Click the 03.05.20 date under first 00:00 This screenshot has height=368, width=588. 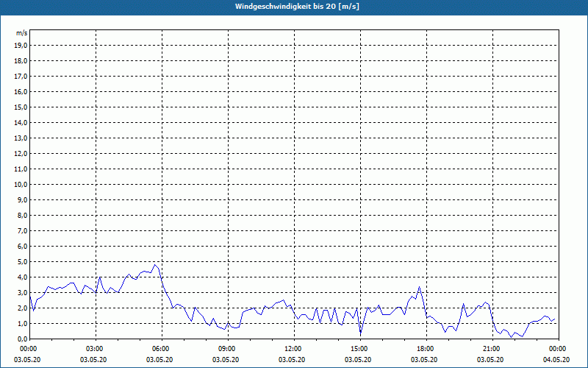[27, 360]
